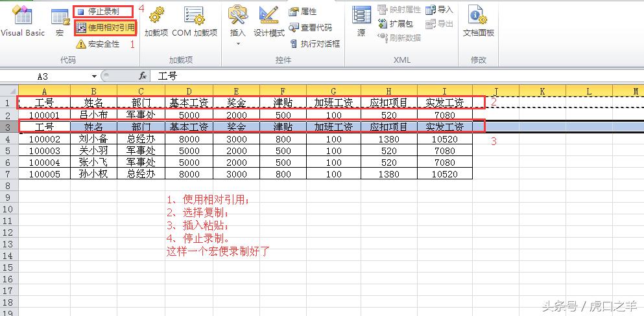Click cell I2 with 7080

(x=445, y=115)
